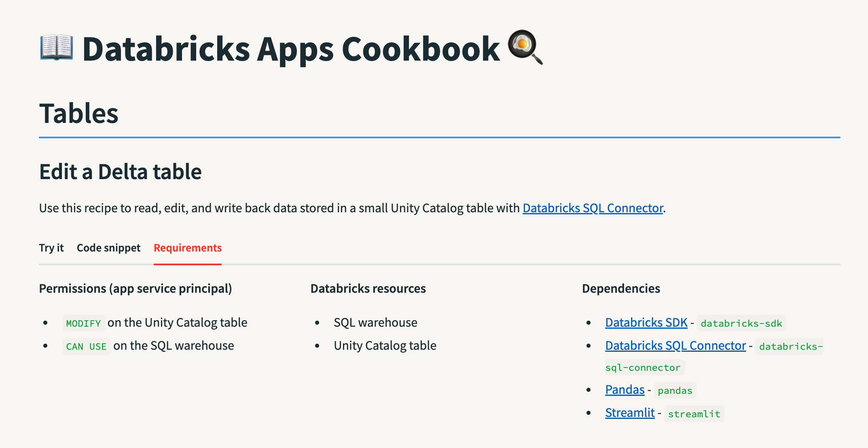Viewport: 868px width, 448px height.
Task: Click the streamlit package code tag
Action: coord(694,414)
